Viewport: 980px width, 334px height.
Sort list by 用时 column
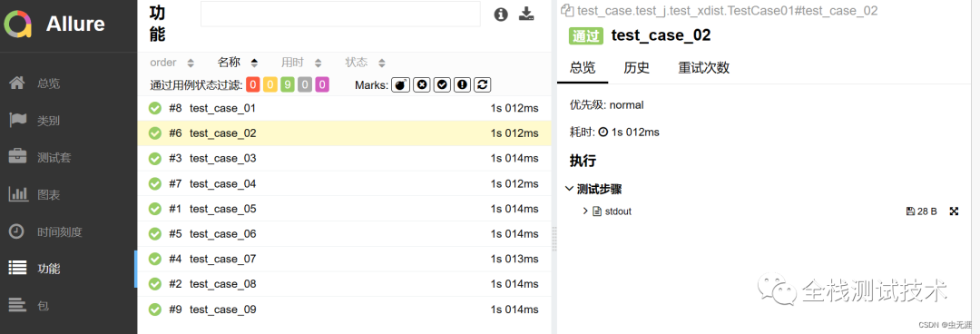[x=301, y=63]
